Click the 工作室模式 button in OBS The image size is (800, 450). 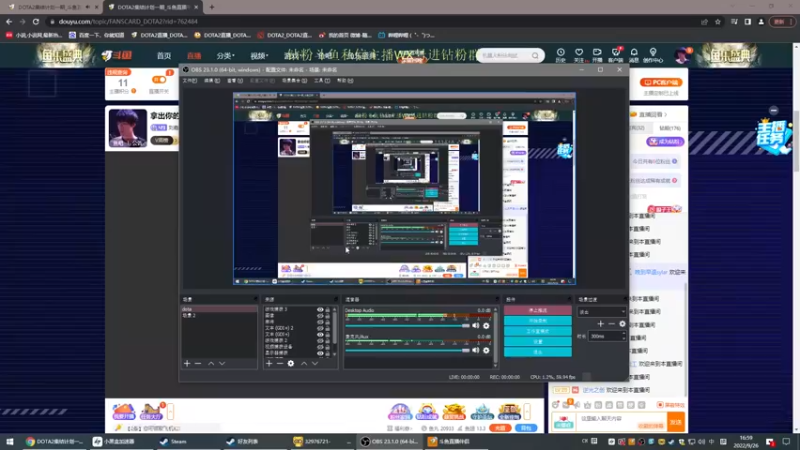pyautogui.click(x=538, y=331)
